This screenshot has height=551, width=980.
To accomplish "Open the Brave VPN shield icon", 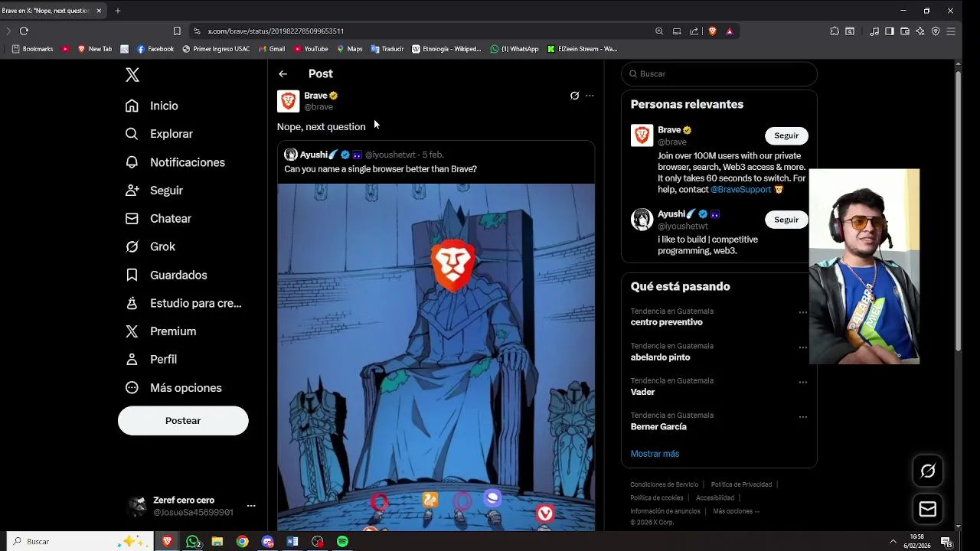I will pyautogui.click(x=936, y=31).
